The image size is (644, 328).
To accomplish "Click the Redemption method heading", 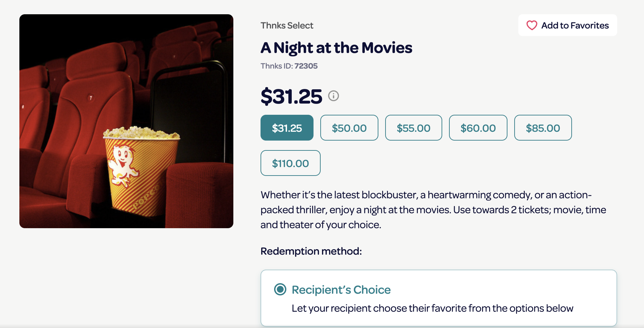I will [x=311, y=251].
